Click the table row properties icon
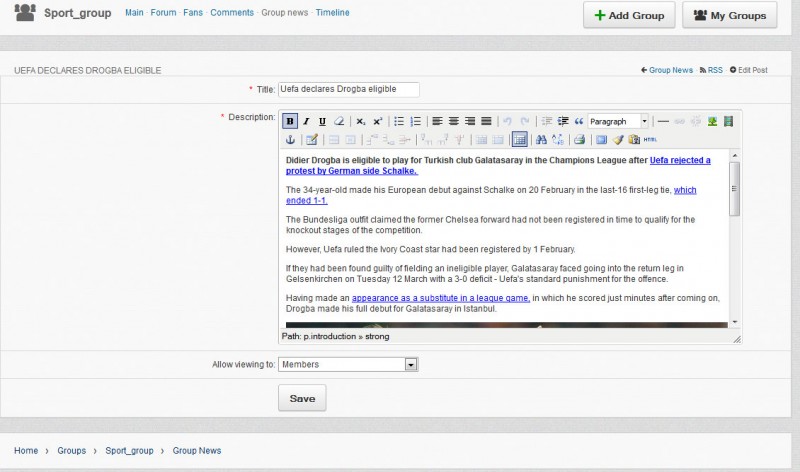Screen dimensions: 800x472 point(334,140)
